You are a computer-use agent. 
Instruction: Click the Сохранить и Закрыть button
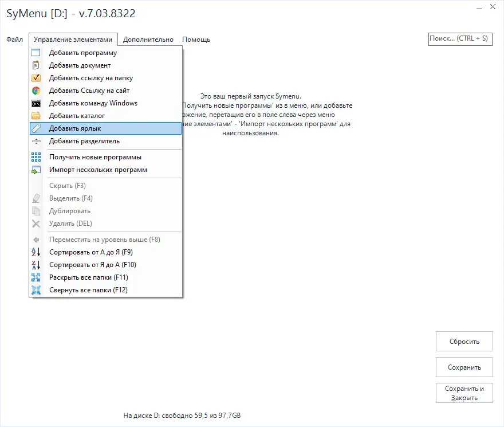coord(464,393)
